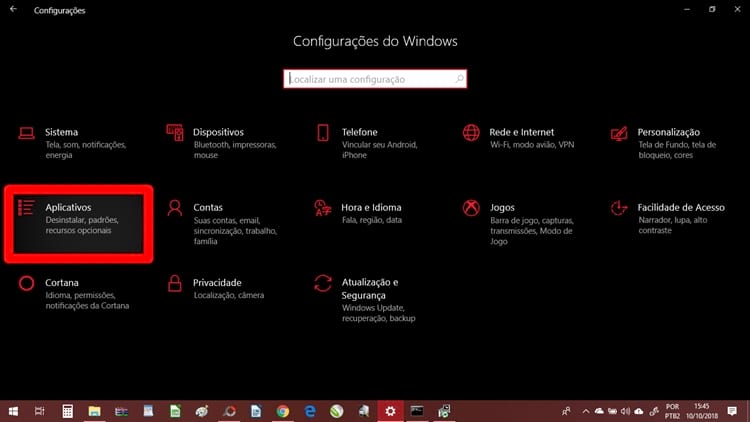Screen dimensions: 750x422
Task: Click the Telefone phone icon
Action: click(x=323, y=133)
